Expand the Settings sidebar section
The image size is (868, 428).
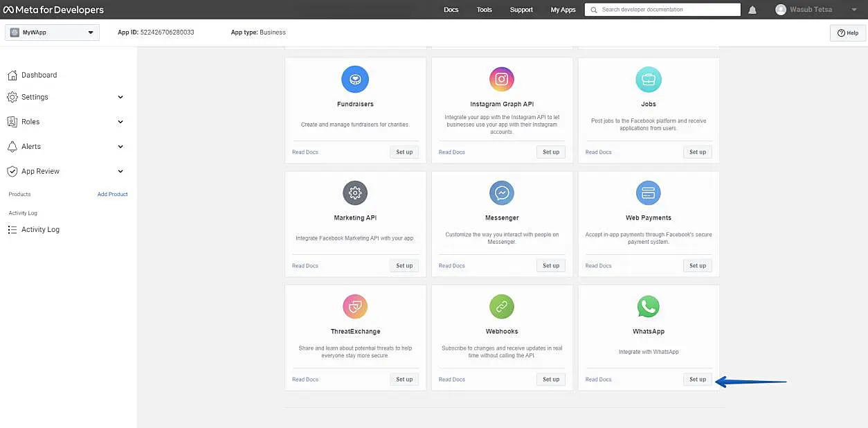point(120,97)
